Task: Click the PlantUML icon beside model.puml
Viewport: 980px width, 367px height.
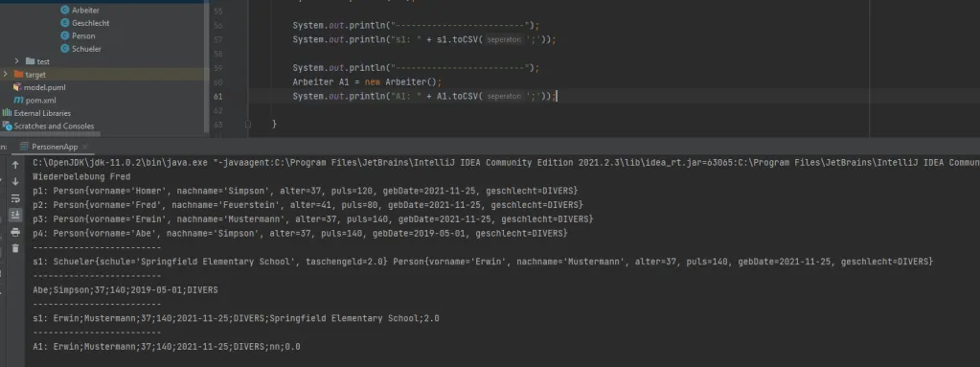Action: pos(17,87)
